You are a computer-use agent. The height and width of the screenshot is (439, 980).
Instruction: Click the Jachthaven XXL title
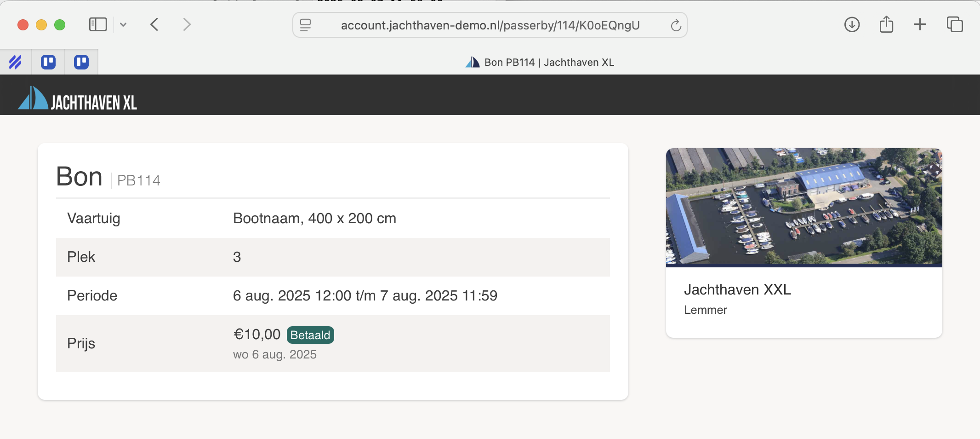click(x=737, y=289)
